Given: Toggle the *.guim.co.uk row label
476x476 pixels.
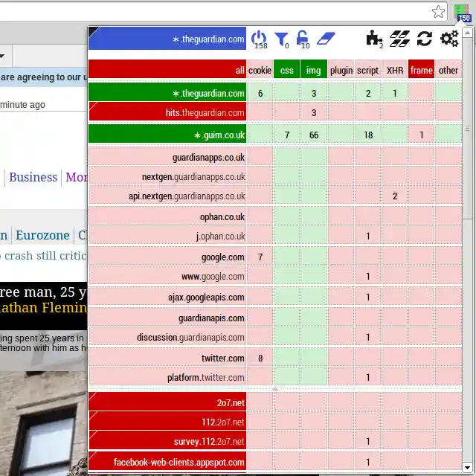Looking at the screenshot, I should [x=167, y=134].
